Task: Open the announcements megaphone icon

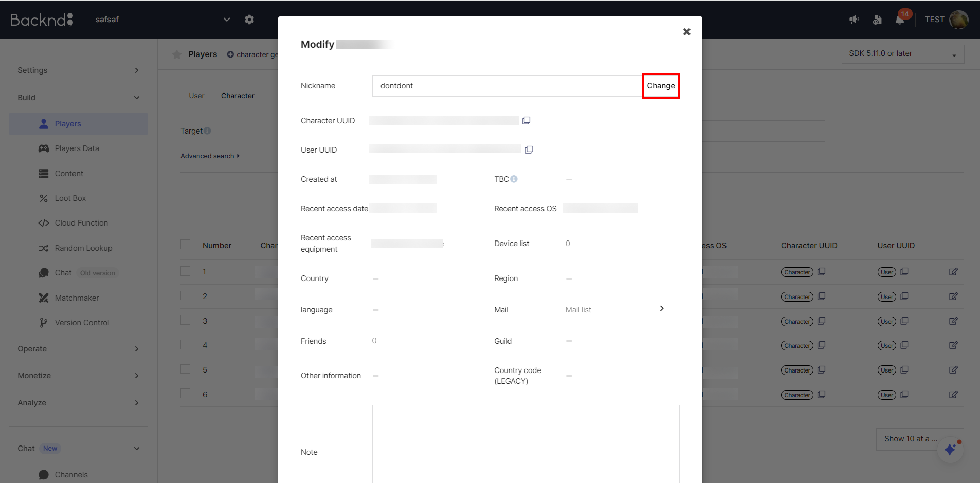Action: point(854,19)
